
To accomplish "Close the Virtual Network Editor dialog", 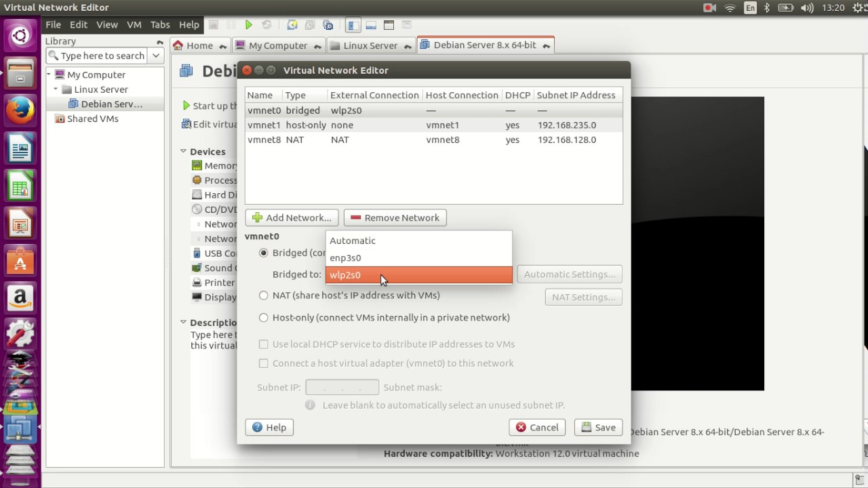I will [x=247, y=70].
